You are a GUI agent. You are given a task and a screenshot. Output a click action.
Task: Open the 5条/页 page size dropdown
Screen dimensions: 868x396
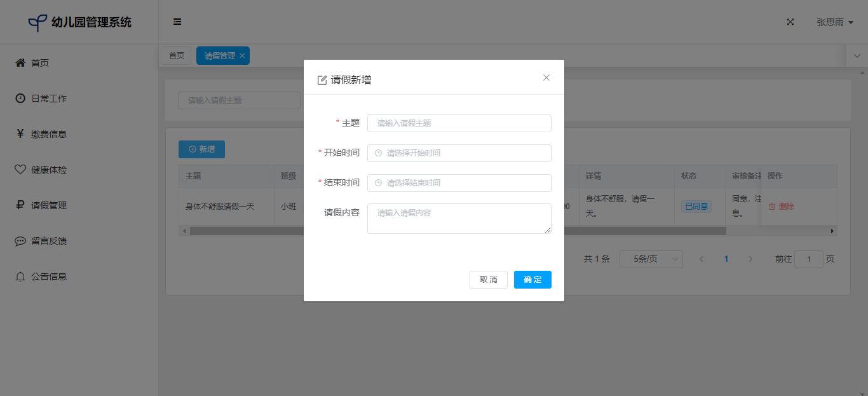click(651, 259)
